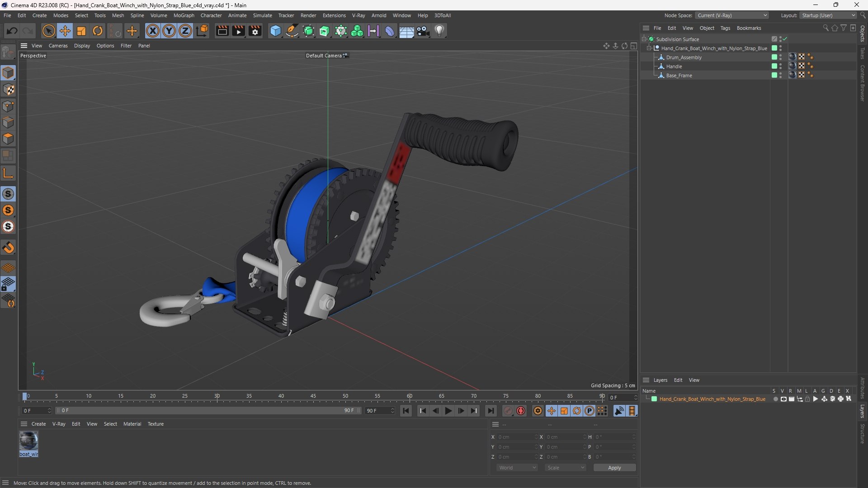Click the Apply button
The height and width of the screenshot is (488, 868).
pos(614,468)
